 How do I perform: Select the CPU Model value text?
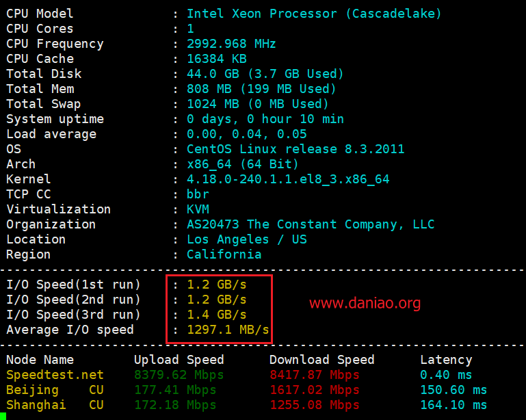coord(314,14)
